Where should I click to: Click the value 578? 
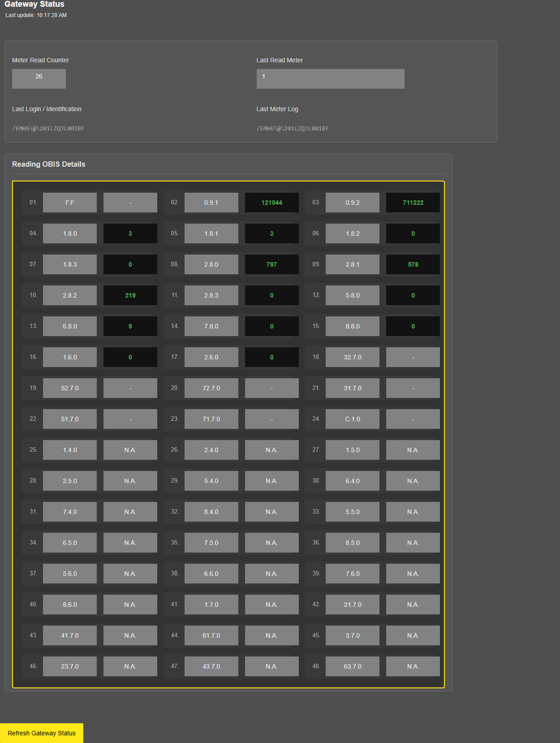point(413,264)
